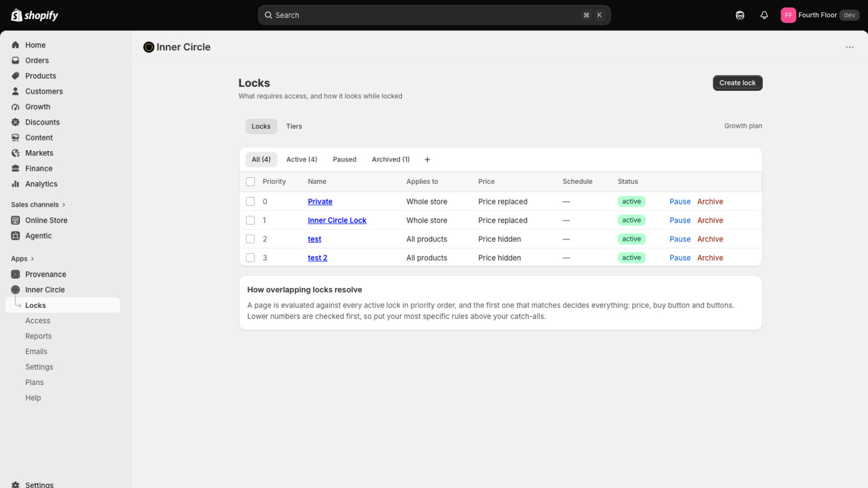Open Inner Circle app Settings submenu item
The image size is (868, 488).
pos(39,367)
